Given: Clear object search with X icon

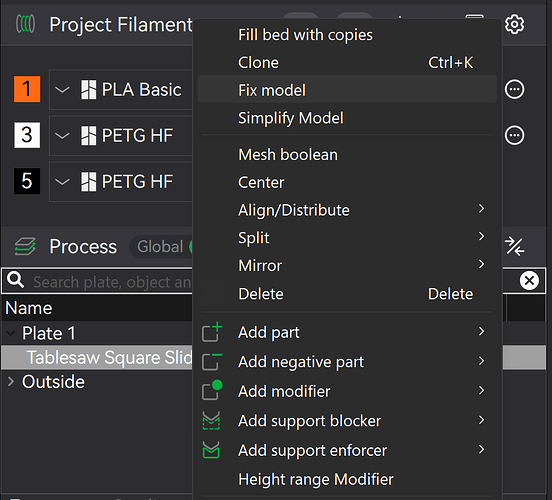Looking at the screenshot, I should [x=529, y=281].
